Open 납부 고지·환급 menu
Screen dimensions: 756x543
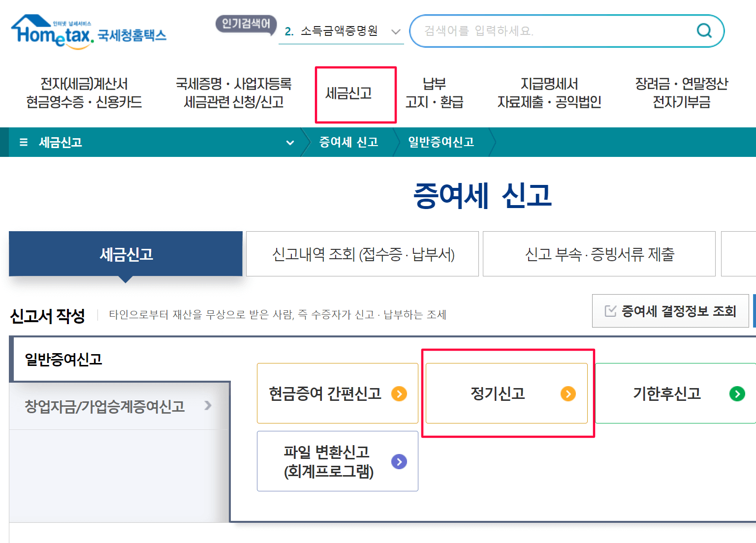(434, 93)
